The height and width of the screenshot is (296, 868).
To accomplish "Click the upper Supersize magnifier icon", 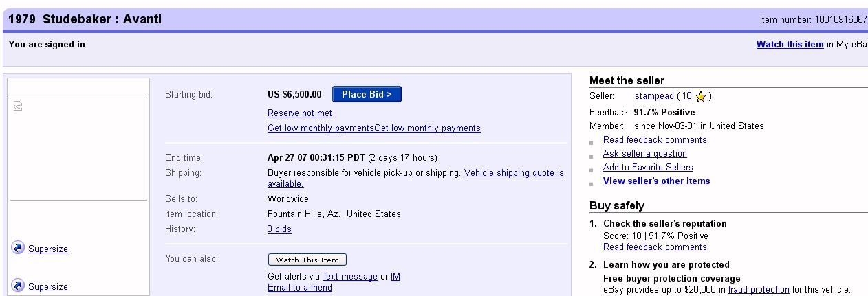I will coord(18,249).
